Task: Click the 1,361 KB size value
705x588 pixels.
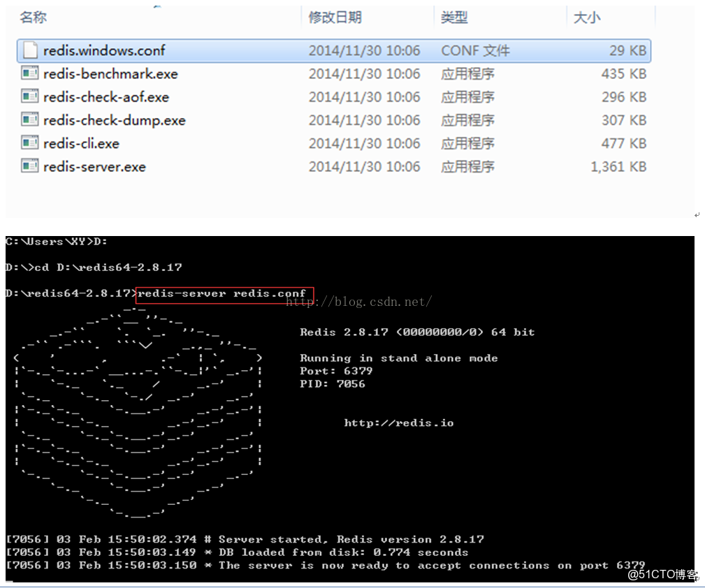Action: point(618,167)
